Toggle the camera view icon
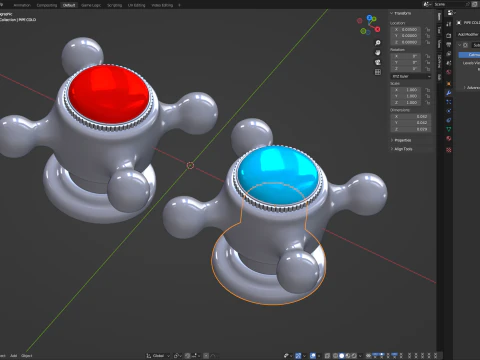480x360 pixels. (x=378, y=62)
